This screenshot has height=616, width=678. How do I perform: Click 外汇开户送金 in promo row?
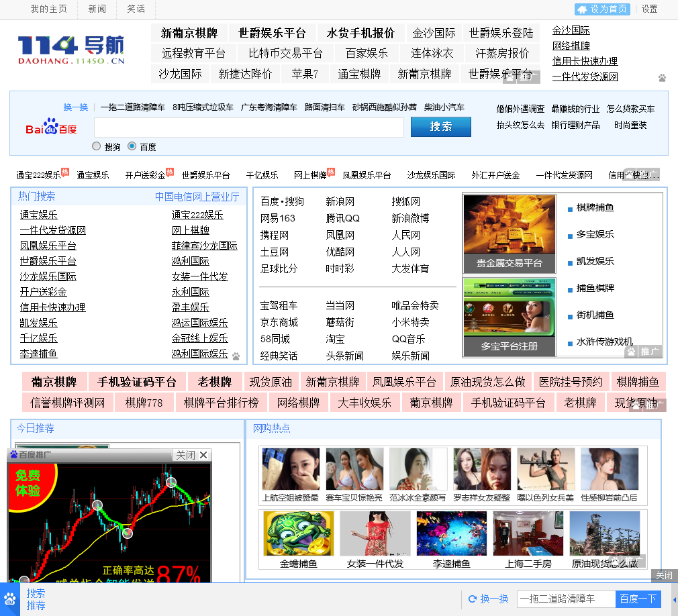(x=495, y=175)
